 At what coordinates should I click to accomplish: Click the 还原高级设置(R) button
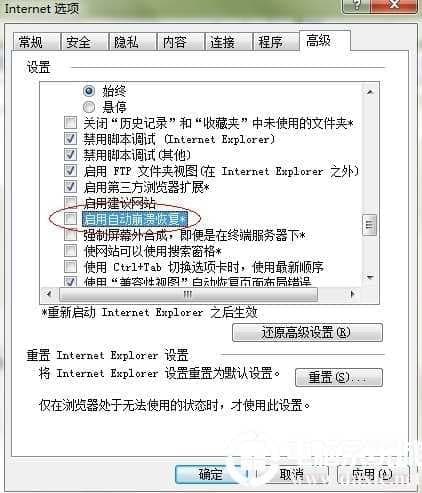tap(307, 332)
